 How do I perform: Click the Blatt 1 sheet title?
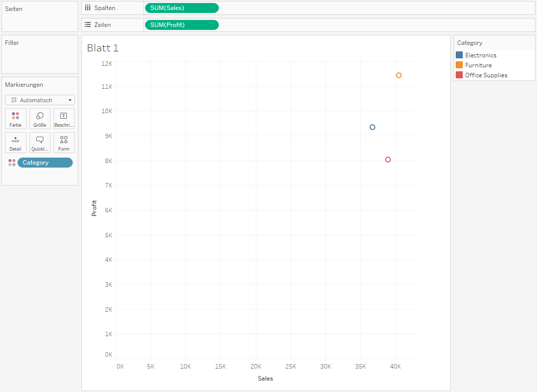(103, 48)
